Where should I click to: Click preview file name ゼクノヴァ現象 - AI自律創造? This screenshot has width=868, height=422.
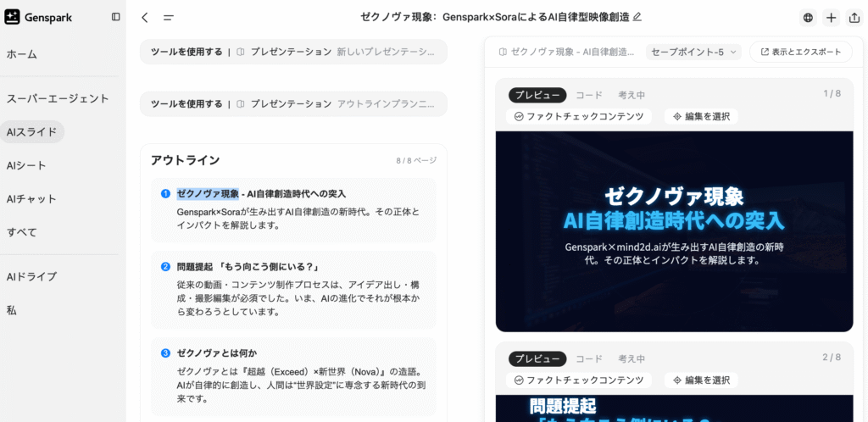pyautogui.click(x=572, y=52)
